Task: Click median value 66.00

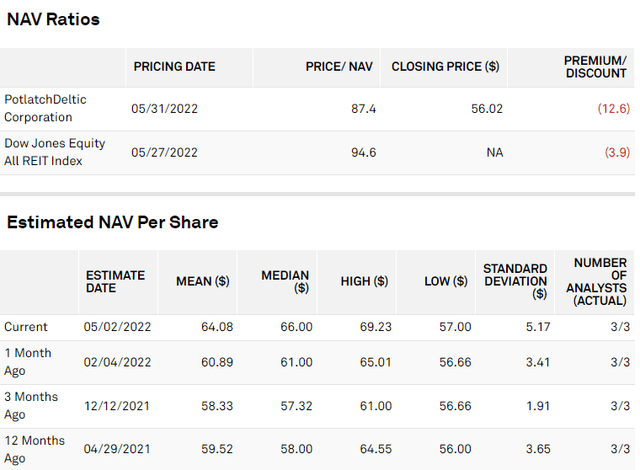Action: click(296, 327)
